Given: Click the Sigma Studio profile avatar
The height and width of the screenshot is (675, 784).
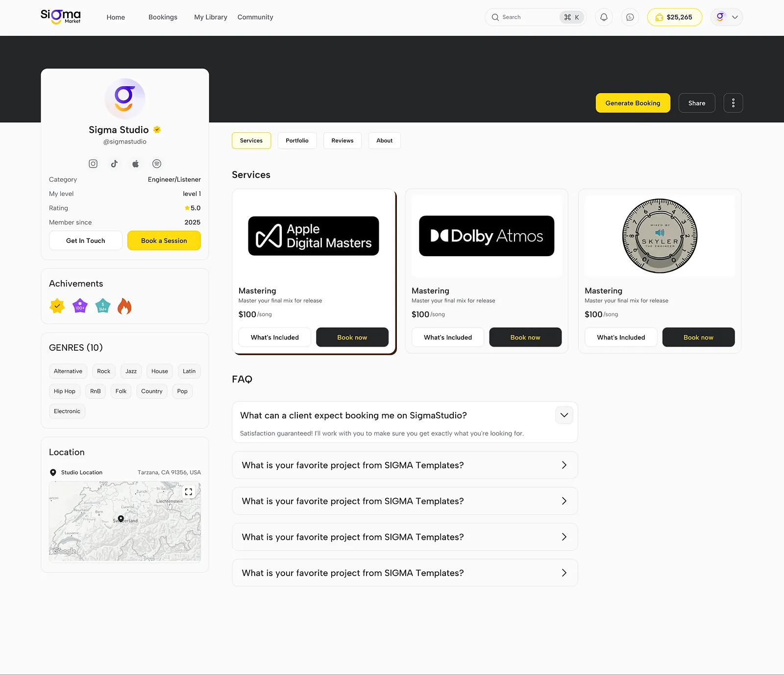Looking at the screenshot, I should point(125,98).
